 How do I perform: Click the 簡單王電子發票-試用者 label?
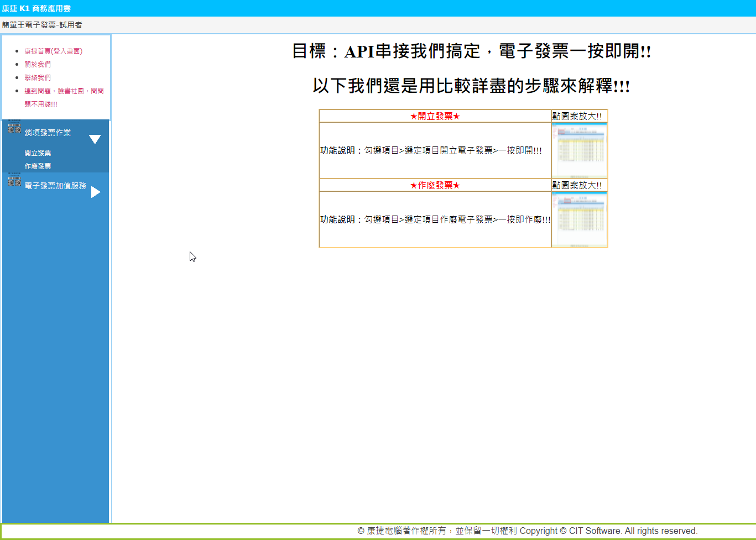point(42,25)
